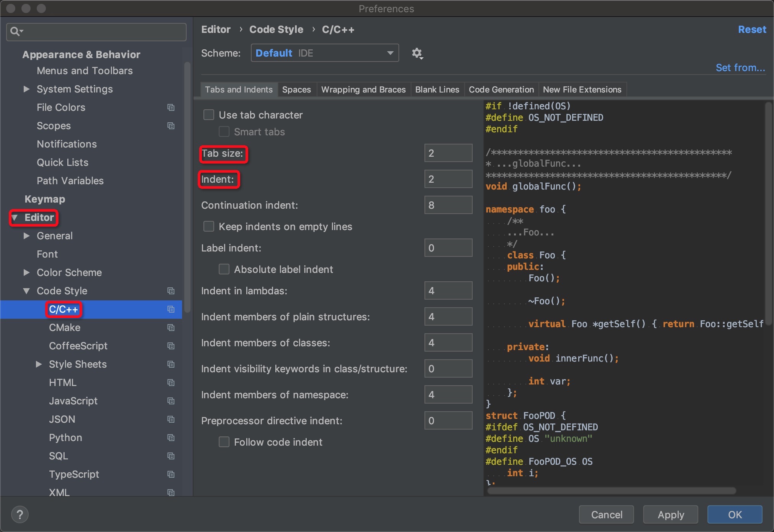Open the Scheme Default IDE dropdown
The height and width of the screenshot is (532, 774).
(325, 53)
